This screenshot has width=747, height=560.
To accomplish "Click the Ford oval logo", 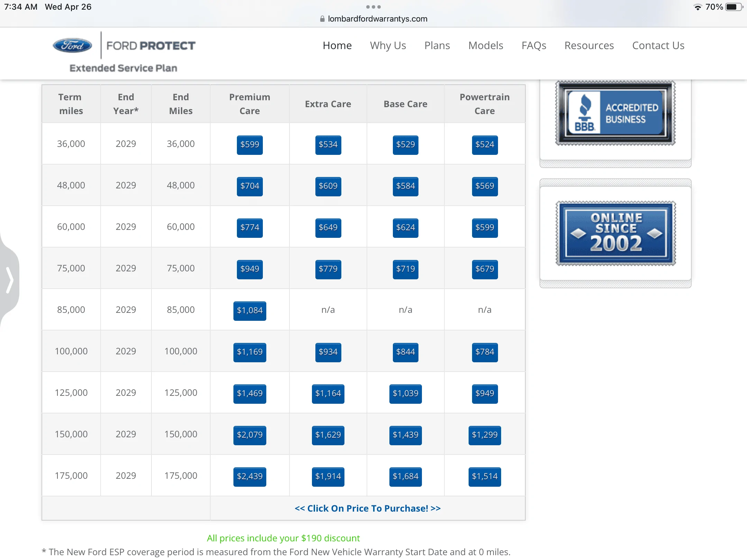I will (72, 45).
